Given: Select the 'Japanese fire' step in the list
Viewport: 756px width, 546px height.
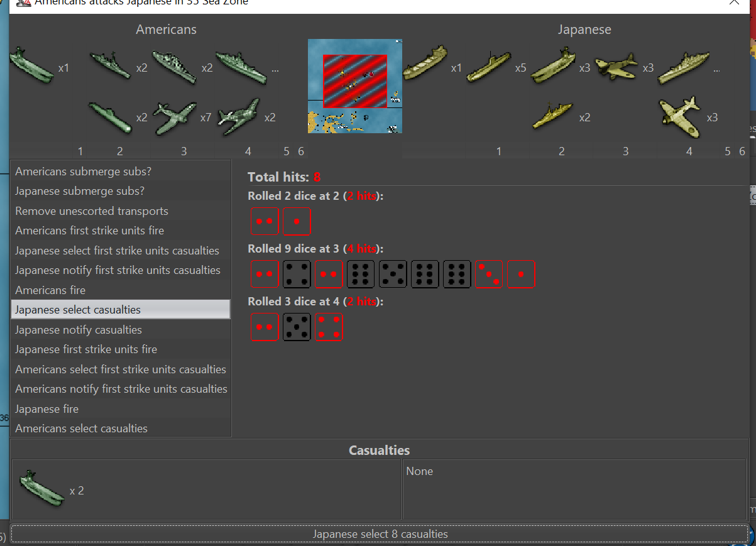Looking at the screenshot, I should tap(47, 409).
